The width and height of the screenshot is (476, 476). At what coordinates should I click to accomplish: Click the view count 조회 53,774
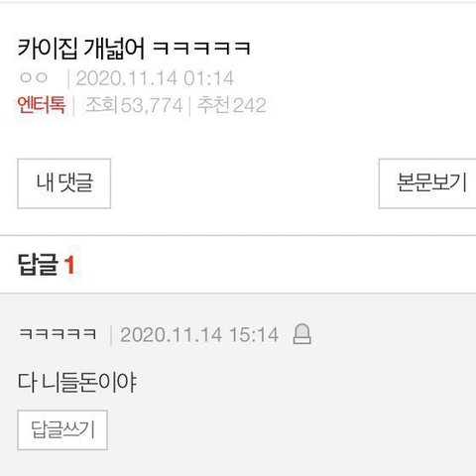134,105
